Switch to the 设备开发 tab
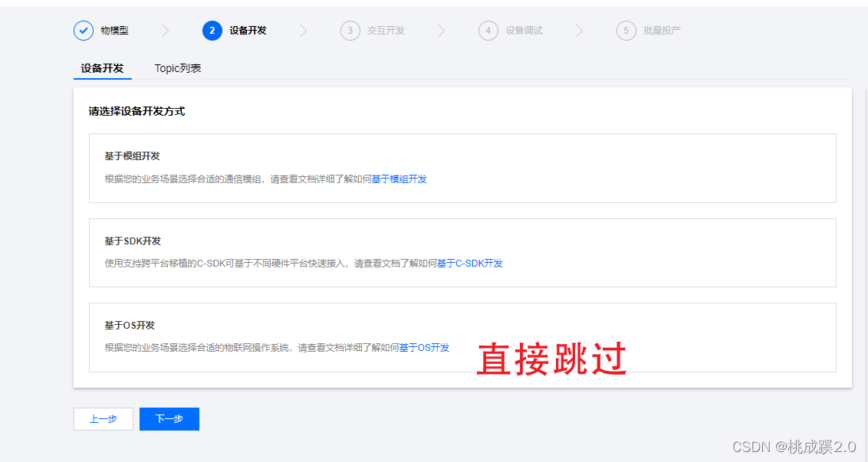This screenshot has width=868, height=462. (x=101, y=68)
